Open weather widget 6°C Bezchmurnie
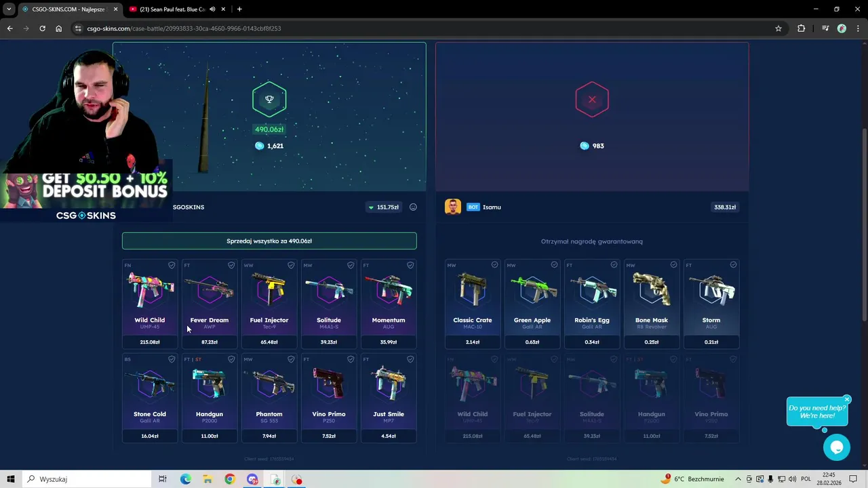 693,479
